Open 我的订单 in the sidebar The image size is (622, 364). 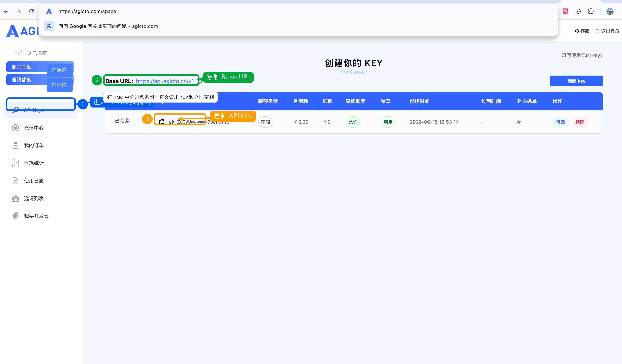coord(40,146)
